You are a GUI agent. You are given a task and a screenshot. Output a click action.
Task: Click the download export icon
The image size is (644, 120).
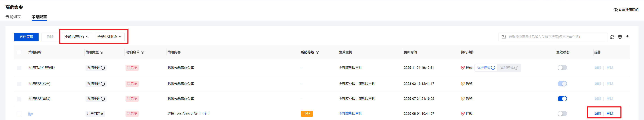tap(627, 37)
